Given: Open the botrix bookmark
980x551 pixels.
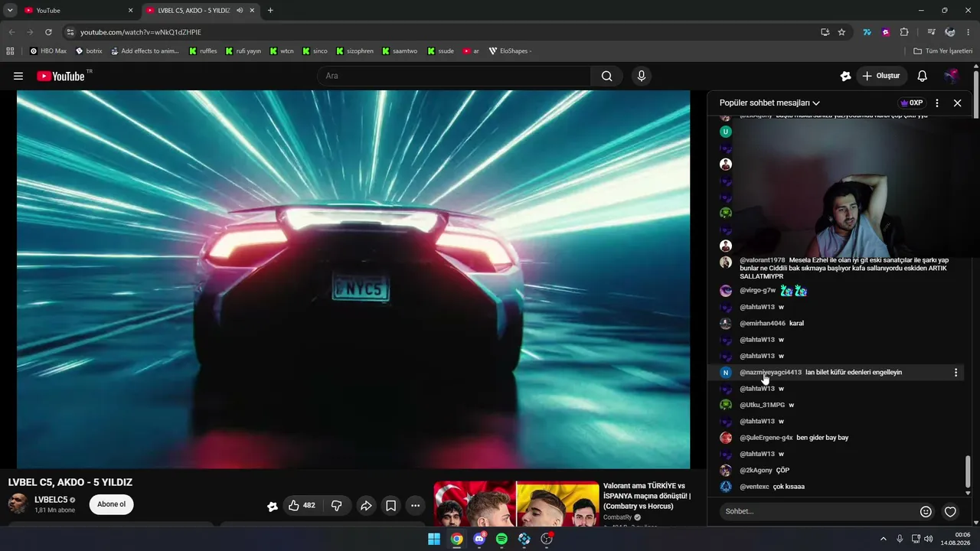Looking at the screenshot, I should tap(89, 51).
